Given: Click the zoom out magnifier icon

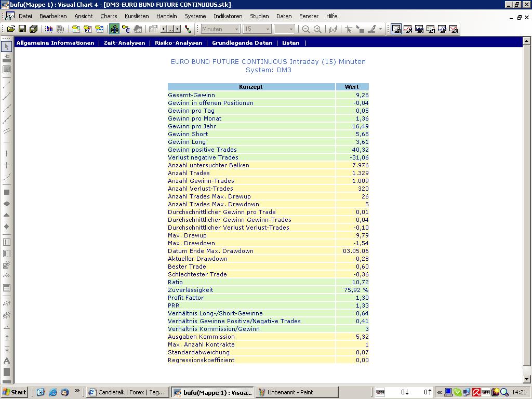Looking at the screenshot, I should [306, 29].
